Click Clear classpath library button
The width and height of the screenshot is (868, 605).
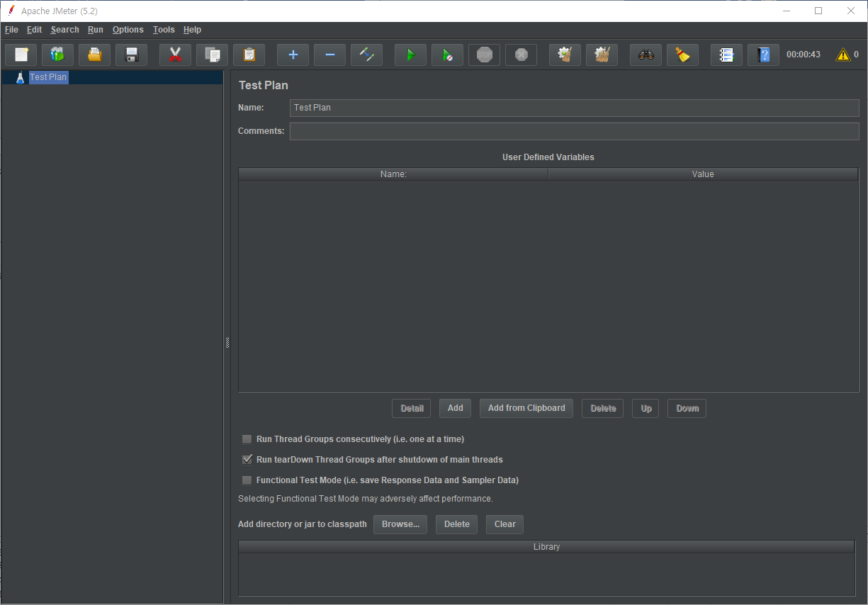[505, 524]
